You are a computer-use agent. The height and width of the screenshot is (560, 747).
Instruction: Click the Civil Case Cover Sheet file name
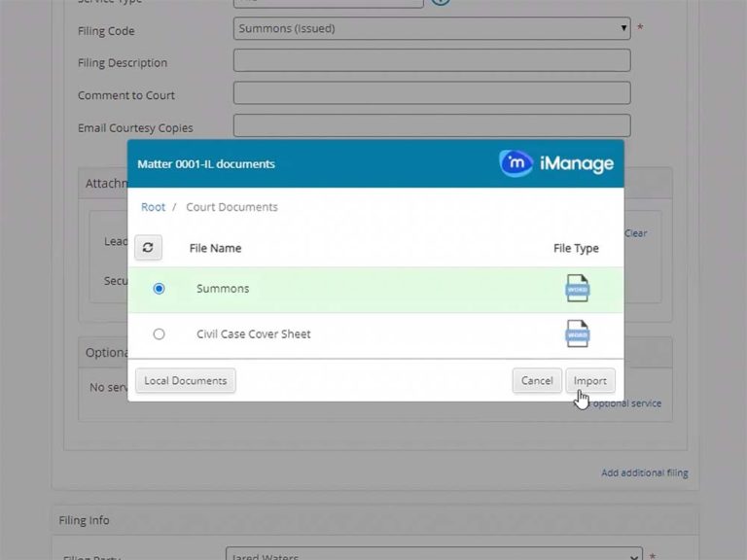pos(254,333)
